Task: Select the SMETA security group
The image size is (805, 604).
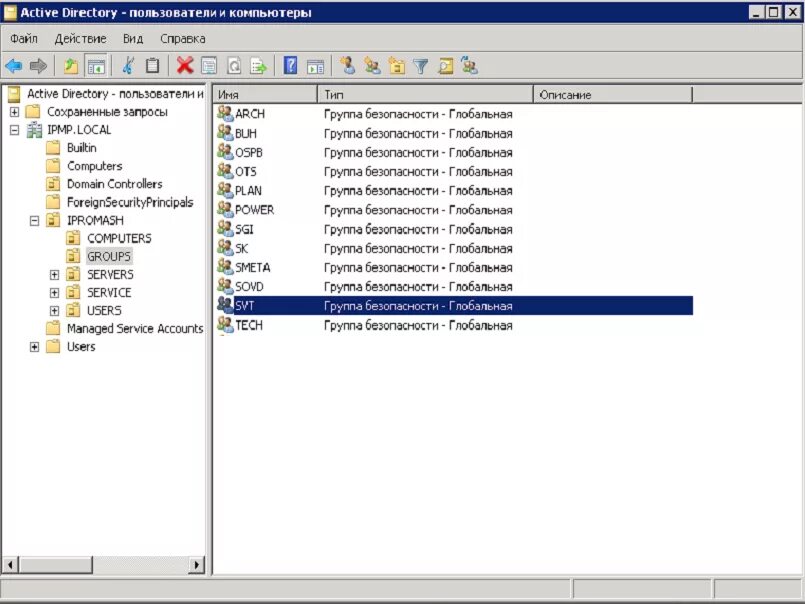Action: [x=253, y=268]
